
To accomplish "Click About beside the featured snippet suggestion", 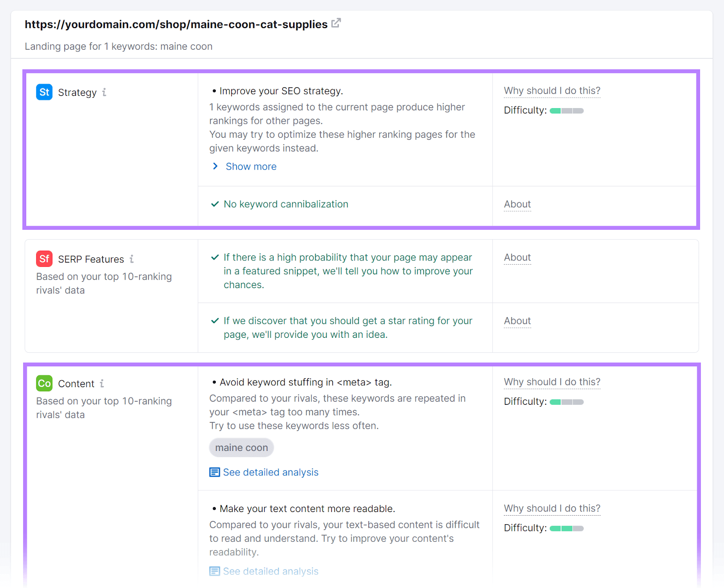I will pyautogui.click(x=517, y=257).
